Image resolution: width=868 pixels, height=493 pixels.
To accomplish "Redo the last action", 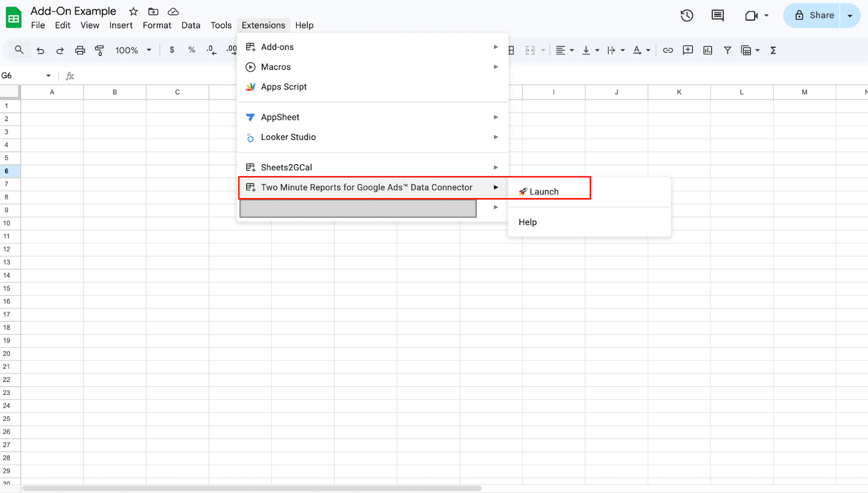I will (x=60, y=50).
